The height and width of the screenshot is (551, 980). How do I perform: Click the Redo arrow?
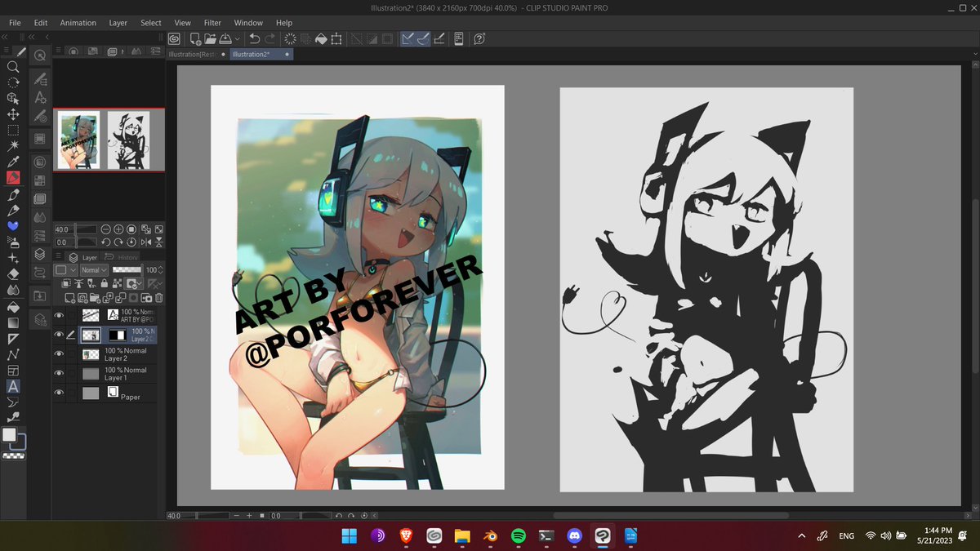click(x=269, y=38)
